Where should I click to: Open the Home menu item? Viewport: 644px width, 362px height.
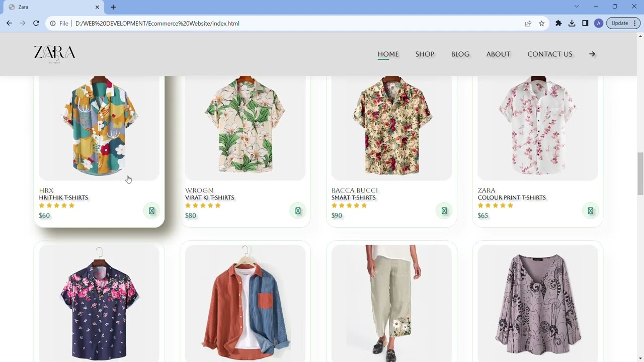tap(388, 54)
